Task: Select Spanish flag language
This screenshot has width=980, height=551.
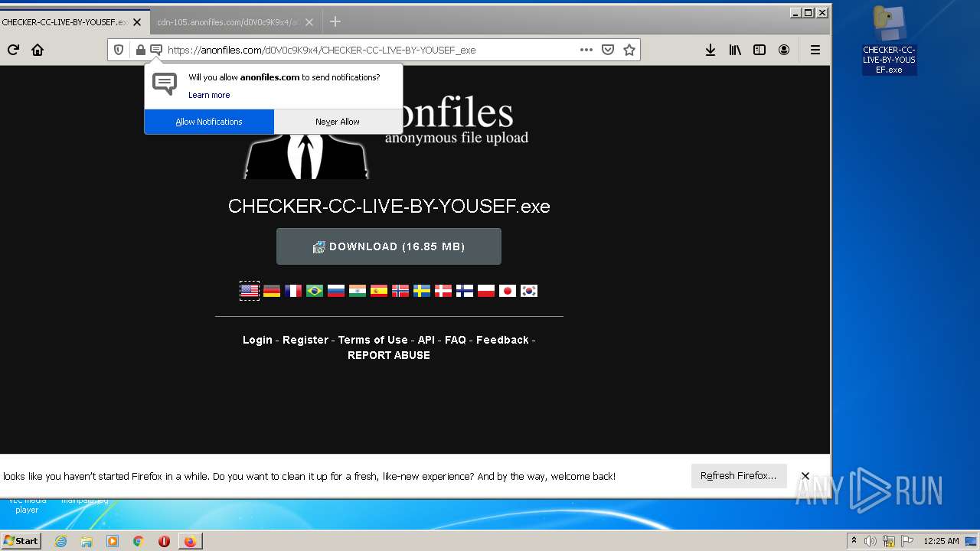Action: [379, 291]
